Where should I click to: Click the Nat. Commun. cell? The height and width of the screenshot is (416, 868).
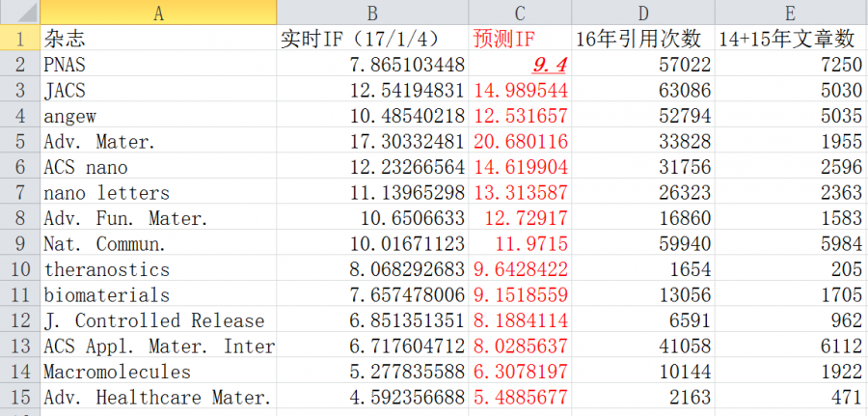tap(158, 243)
